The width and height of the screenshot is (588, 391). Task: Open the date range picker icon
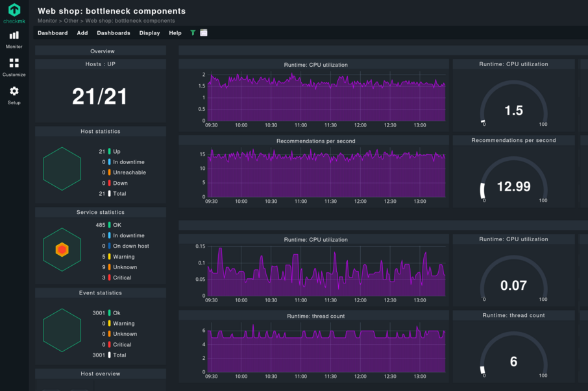pyautogui.click(x=202, y=32)
